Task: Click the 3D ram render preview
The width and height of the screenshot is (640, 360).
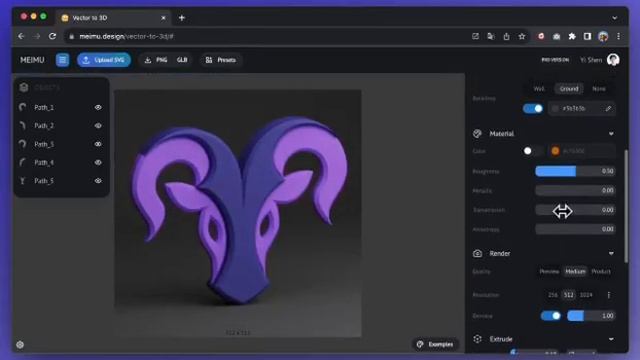Action: [238, 213]
